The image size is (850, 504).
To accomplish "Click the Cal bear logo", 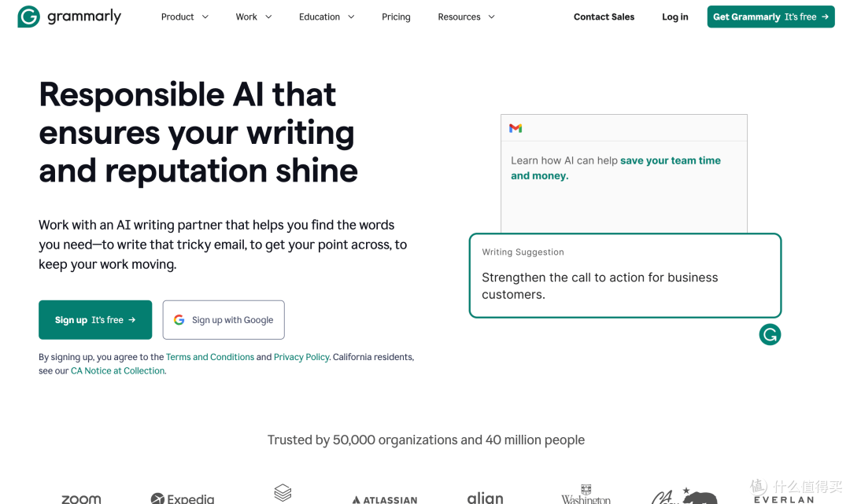I will point(684,496).
